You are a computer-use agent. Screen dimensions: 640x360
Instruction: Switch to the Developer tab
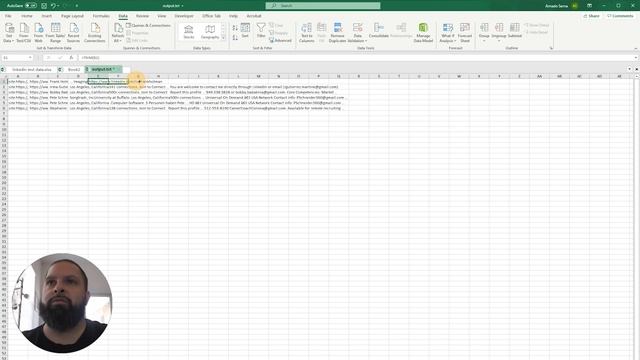tap(184, 16)
